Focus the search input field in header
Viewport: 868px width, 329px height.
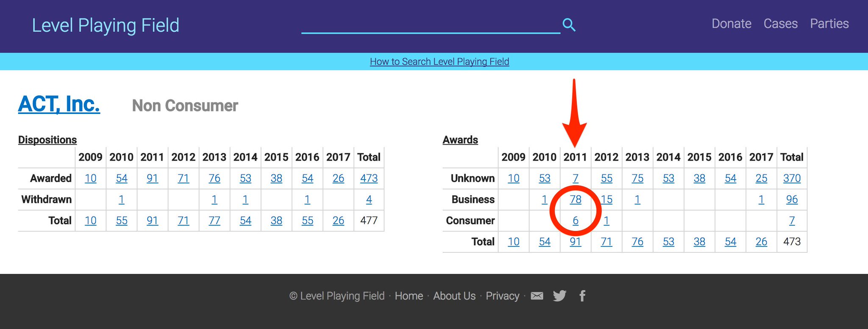pyautogui.click(x=431, y=25)
